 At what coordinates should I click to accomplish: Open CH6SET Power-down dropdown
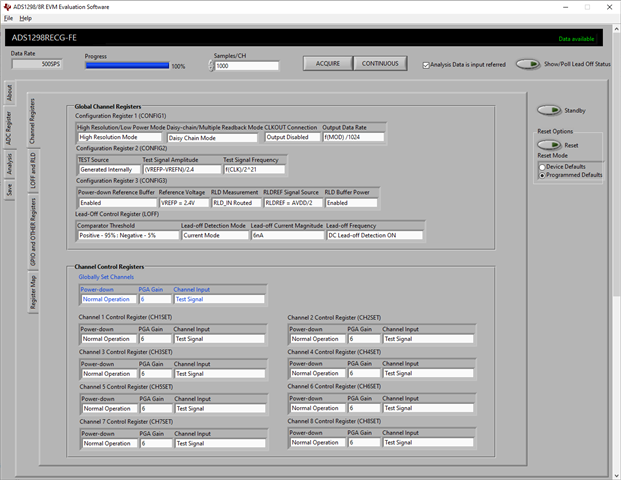pyautogui.click(x=318, y=408)
